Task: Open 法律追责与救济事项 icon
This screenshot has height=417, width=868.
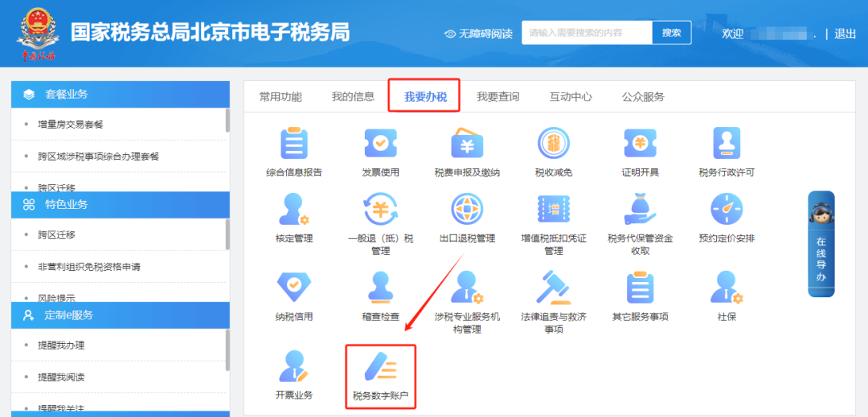Action: click(x=554, y=288)
